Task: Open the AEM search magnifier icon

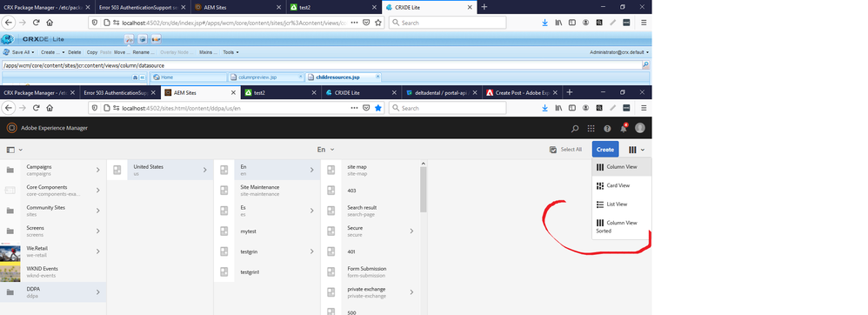Action: point(575,129)
